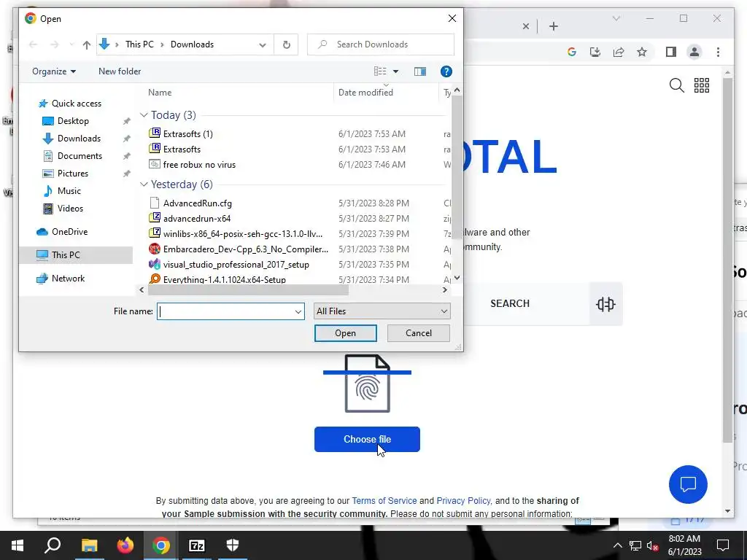
Task: Select Music in the navigation pane
Action: [x=69, y=191]
